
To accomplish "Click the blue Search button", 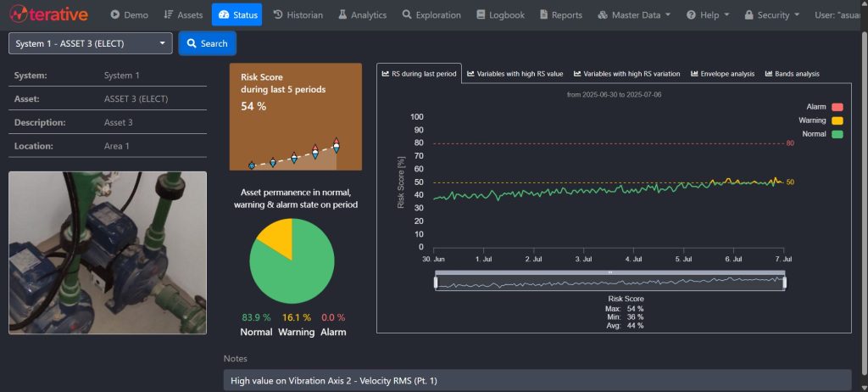I will [x=207, y=43].
